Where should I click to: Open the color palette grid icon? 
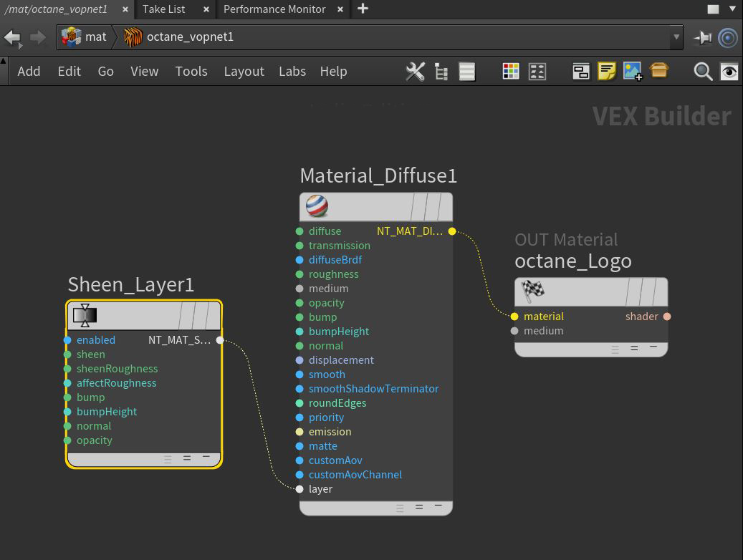coord(511,72)
